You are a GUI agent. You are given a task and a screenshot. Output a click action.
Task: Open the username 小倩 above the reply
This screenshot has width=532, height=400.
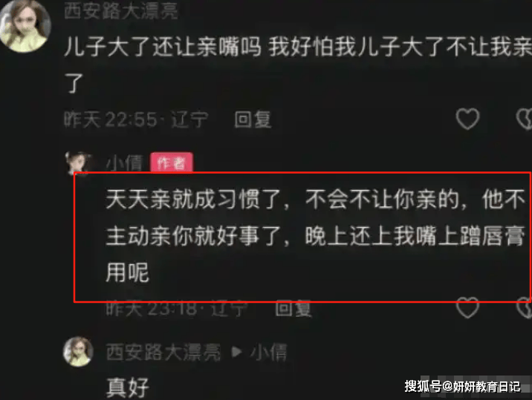(x=124, y=163)
